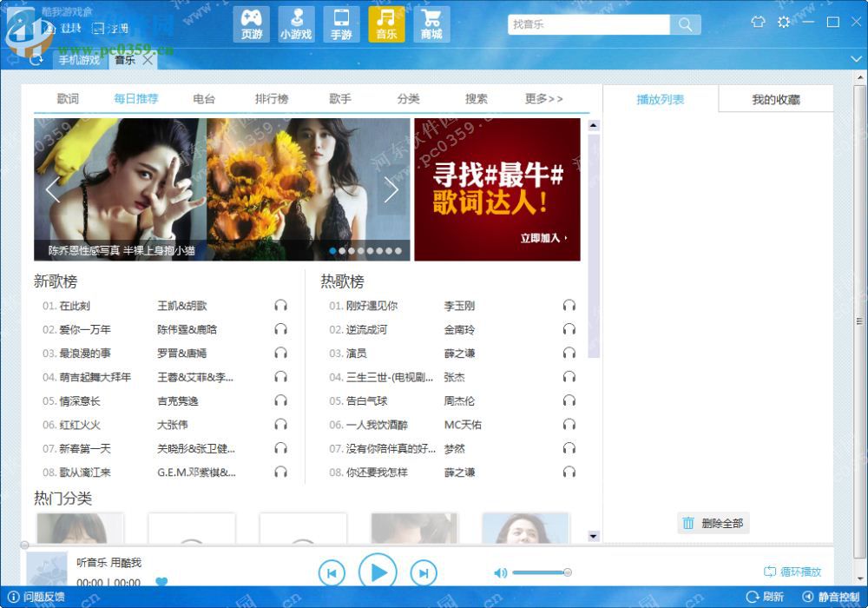This screenshot has width=868, height=608.
Task: Click the headphone icon beside 在此刻
Action: tap(279, 306)
